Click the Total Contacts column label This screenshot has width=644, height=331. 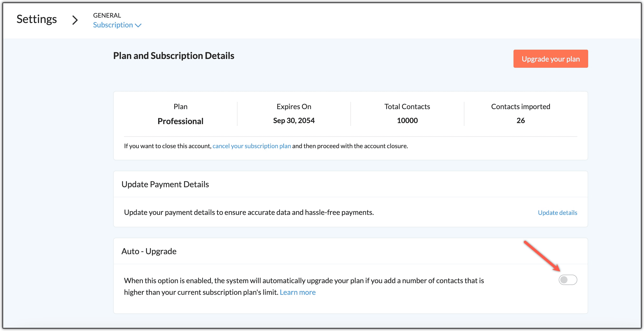[407, 107]
